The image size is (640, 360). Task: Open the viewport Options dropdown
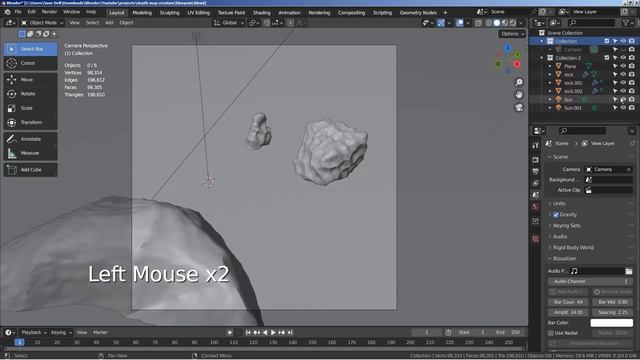click(x=512, y=34)
